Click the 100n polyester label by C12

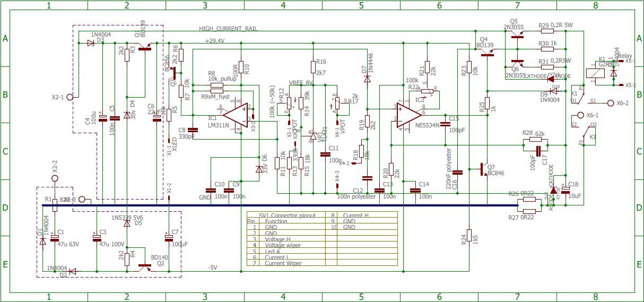(x=356, y=196)
